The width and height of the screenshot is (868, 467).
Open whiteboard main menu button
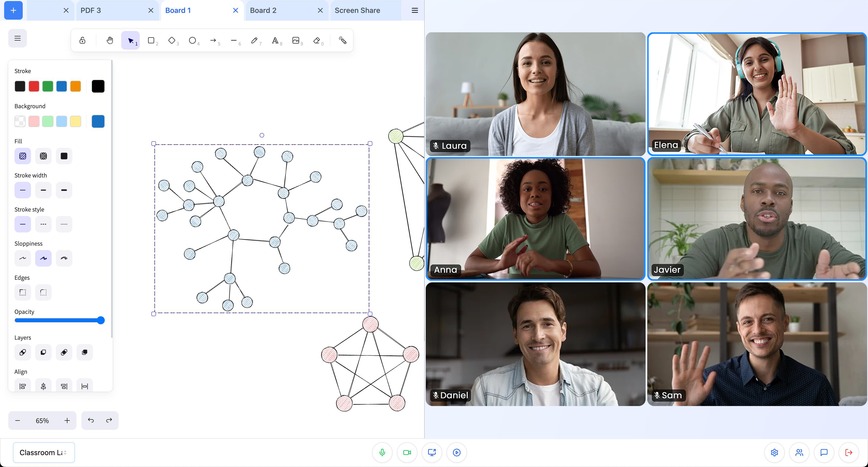[x=18, y=38]
